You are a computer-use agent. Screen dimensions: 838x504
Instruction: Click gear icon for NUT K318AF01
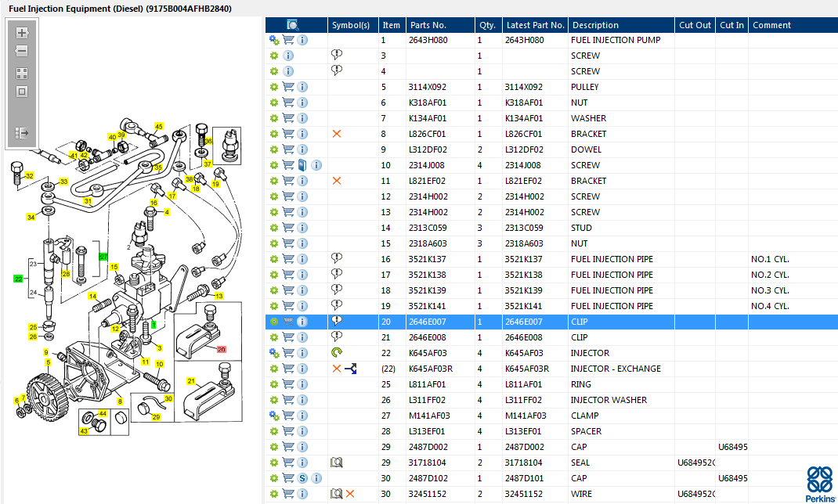[x=274, y=103]
